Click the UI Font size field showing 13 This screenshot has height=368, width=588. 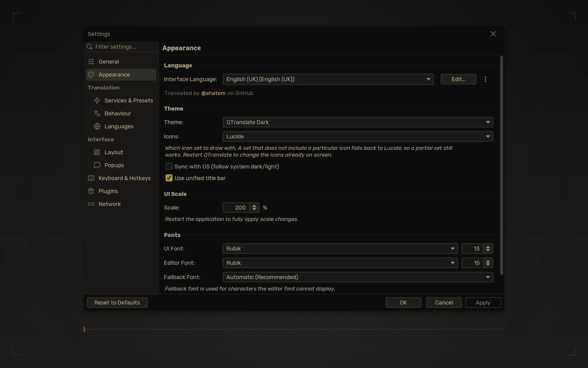coord(473,248)
